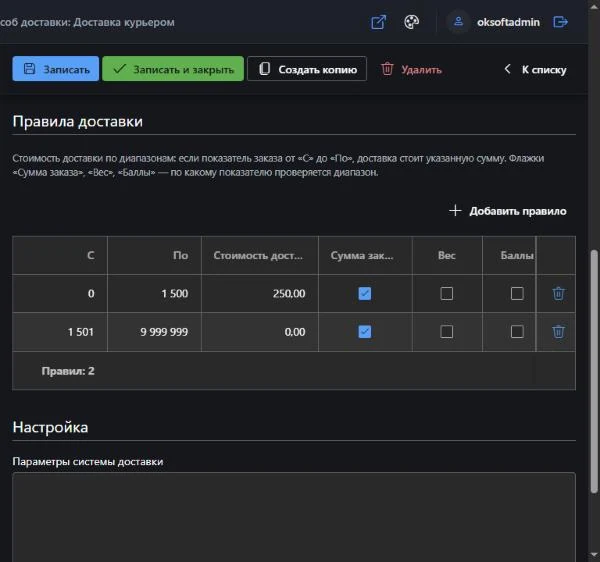Click the Правил: 2 footer text

[x=68, y=371]
